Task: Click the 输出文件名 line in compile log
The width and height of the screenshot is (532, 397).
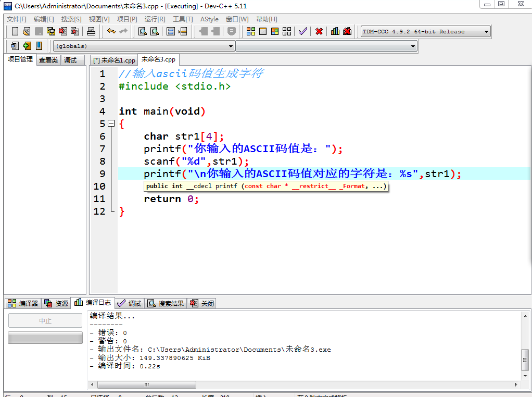Action: pyautogui.click(x=210, y=350)
